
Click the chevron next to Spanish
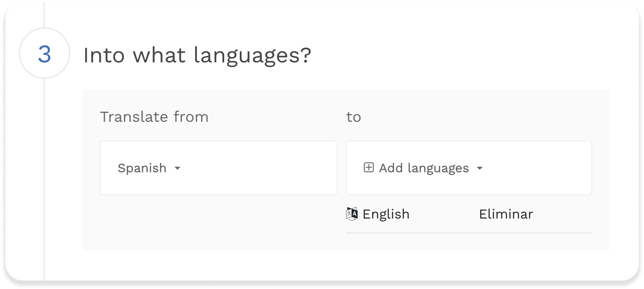(x=178, y=168)
